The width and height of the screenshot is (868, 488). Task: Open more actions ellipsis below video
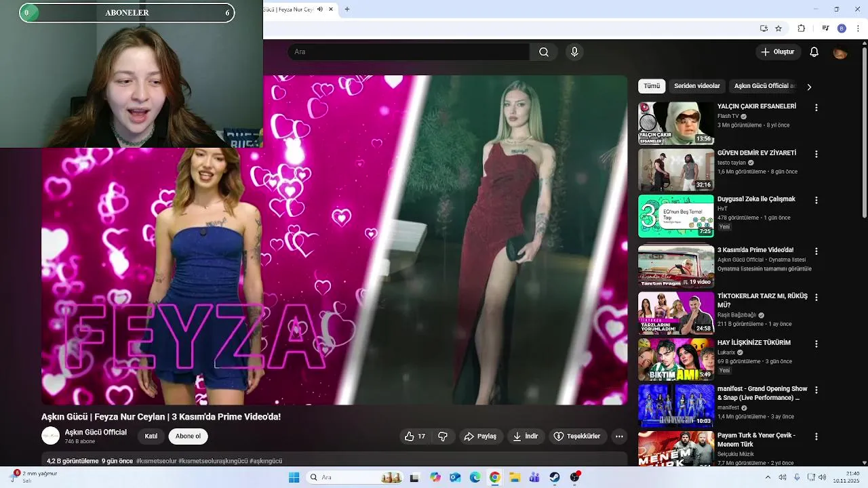tap(619, 436)
